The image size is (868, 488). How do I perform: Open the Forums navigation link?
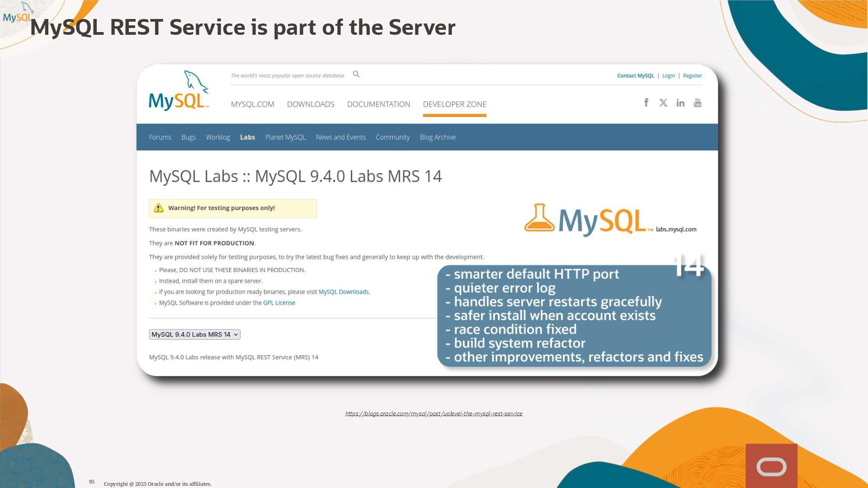coord(160,137)
